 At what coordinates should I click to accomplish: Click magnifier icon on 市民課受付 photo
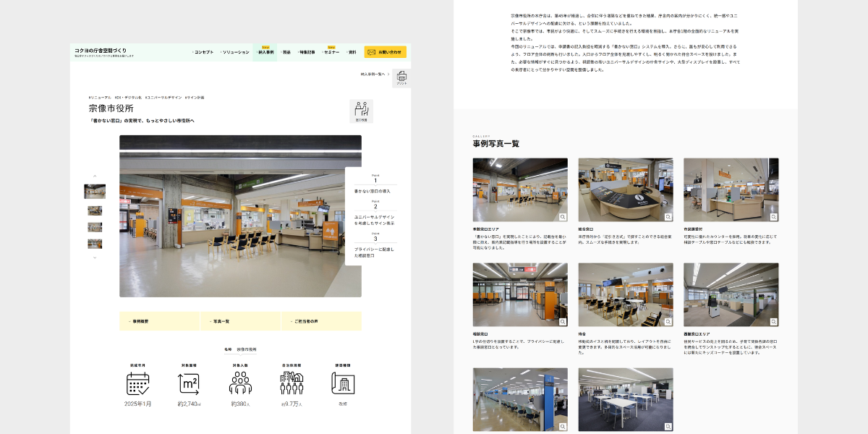773,216
